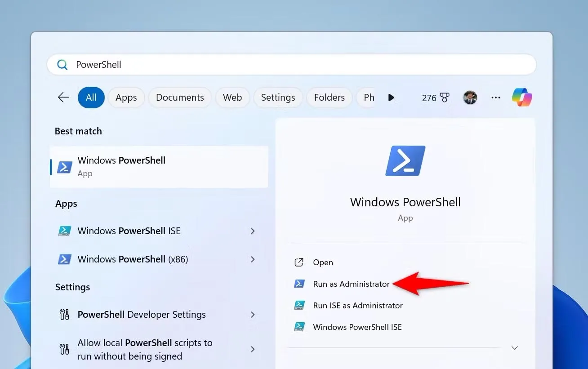Click Windows PowerShell title in preview pane
Viewport: 588px width, 369px height.
[405, 202]
